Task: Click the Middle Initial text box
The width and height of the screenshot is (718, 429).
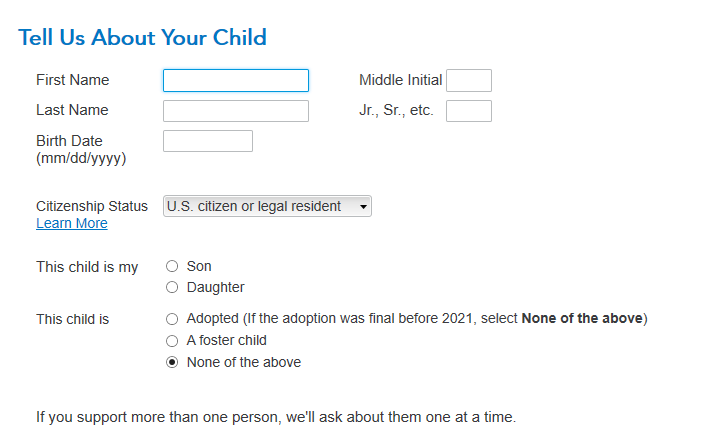Action: click(468, 81)
